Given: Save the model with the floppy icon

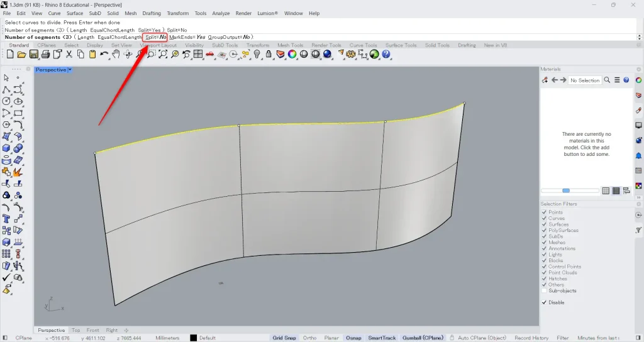Looking at the screenshot, I should [x=34, y=54].
